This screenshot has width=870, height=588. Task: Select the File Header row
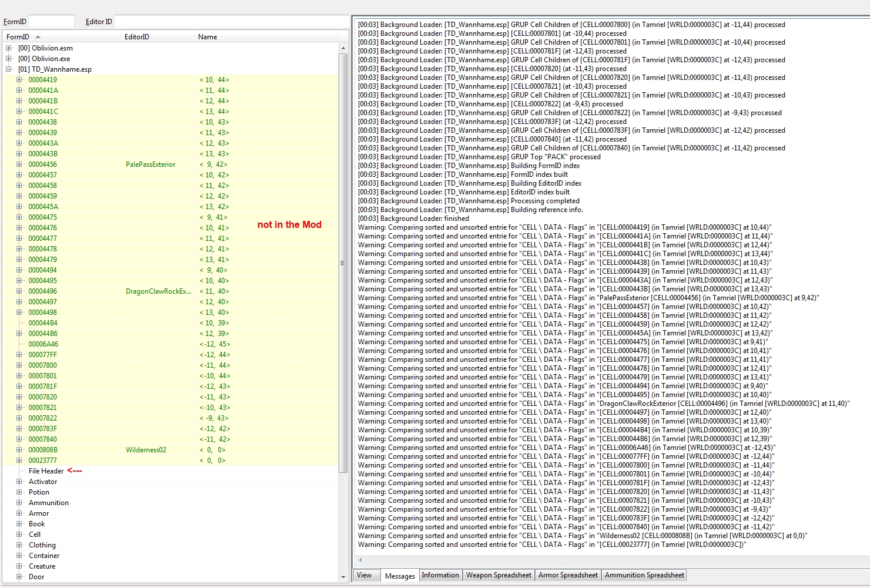170,471
